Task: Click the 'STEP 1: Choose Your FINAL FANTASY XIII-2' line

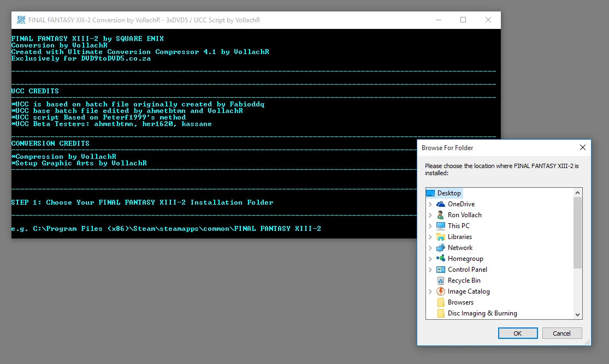Action: [x=142, y=202]
